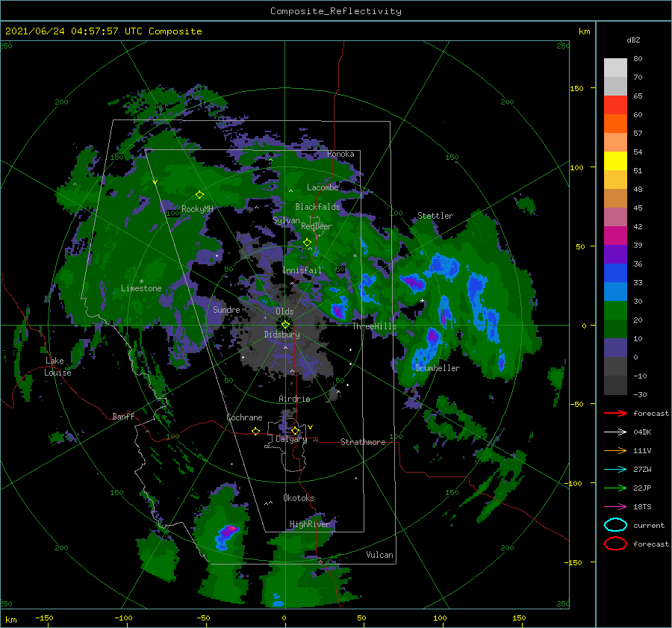Click the RockyMH label on map
This screenshot has width=672, height=628.
coord(197,209)
